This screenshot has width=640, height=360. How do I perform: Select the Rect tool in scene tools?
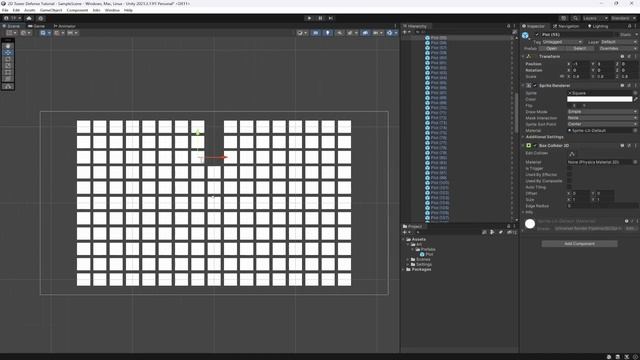tap(8, 72)
